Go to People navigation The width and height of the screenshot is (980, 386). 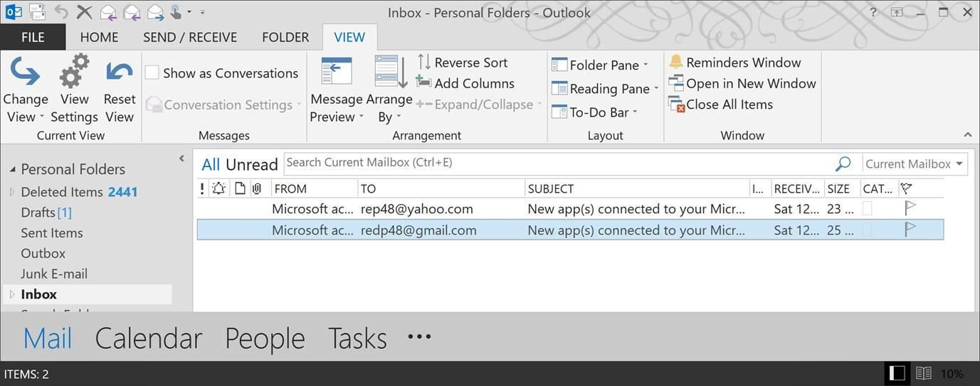pos(265,338)
